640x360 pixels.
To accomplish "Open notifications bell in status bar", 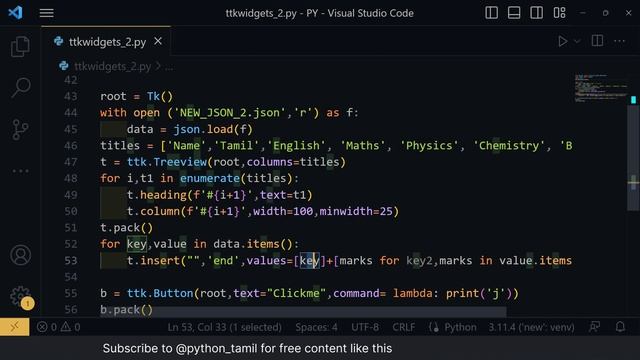I will pos(620,327).
